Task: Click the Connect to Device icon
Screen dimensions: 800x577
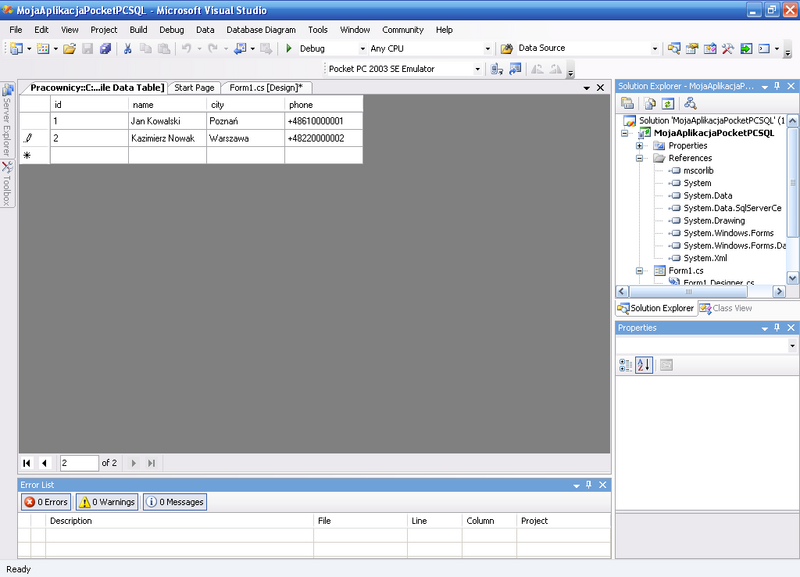Action: pos(496,69)
